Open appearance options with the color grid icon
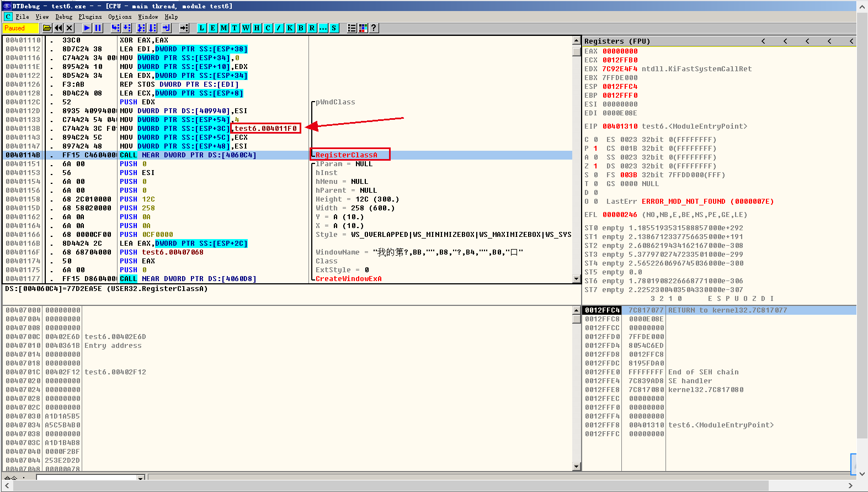This screenshot has width=868, height=492. pos(363,28)
